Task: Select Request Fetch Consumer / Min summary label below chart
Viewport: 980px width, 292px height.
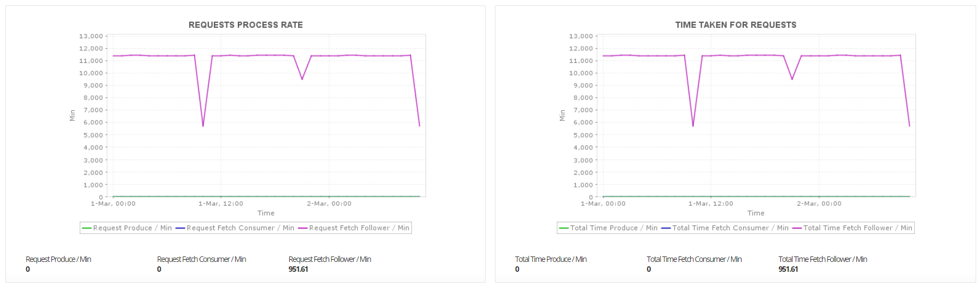Action: pos(201,259)
